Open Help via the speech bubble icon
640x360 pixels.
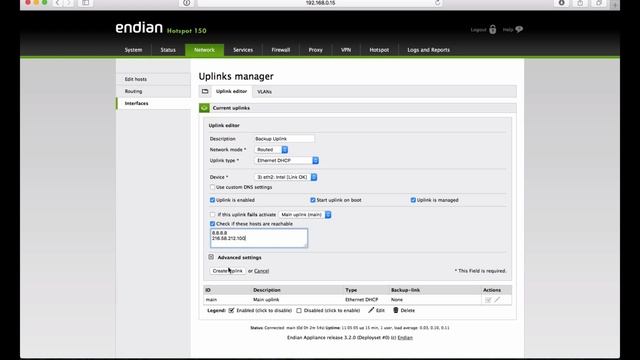(x=519, y=29)
